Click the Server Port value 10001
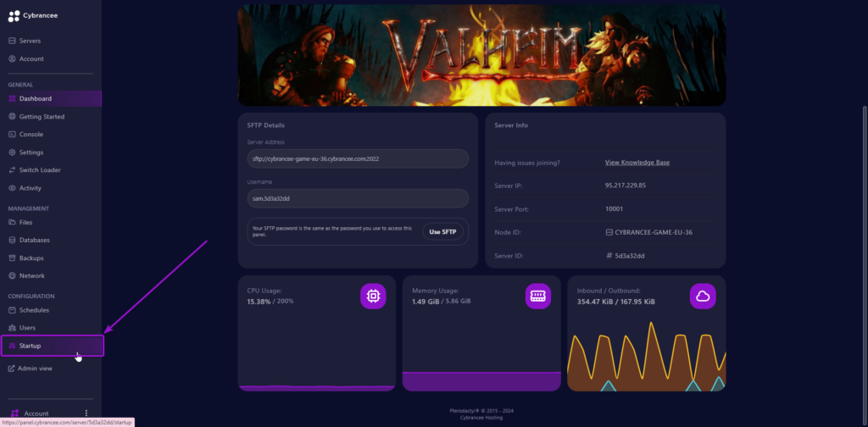 coord(615,209)
